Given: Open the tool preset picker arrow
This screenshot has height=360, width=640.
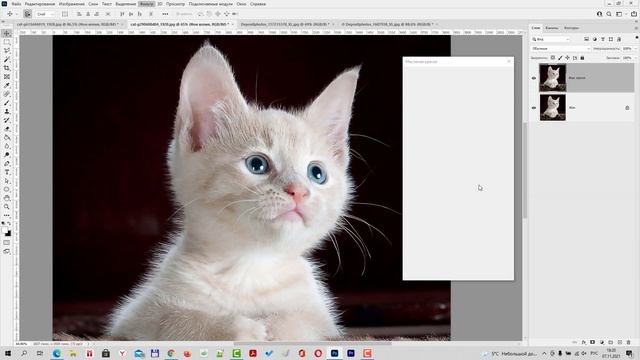Looking at the screenshot, I should 16,14.
